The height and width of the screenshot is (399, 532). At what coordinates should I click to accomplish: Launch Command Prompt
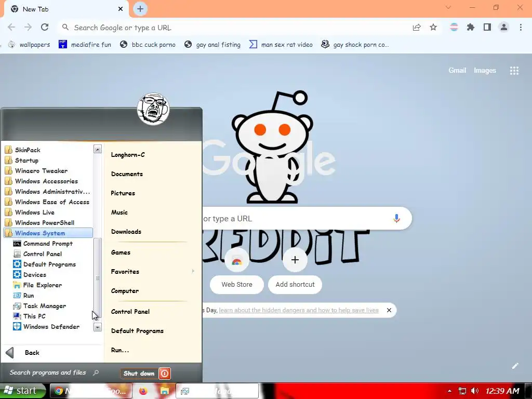click(48, 244)
